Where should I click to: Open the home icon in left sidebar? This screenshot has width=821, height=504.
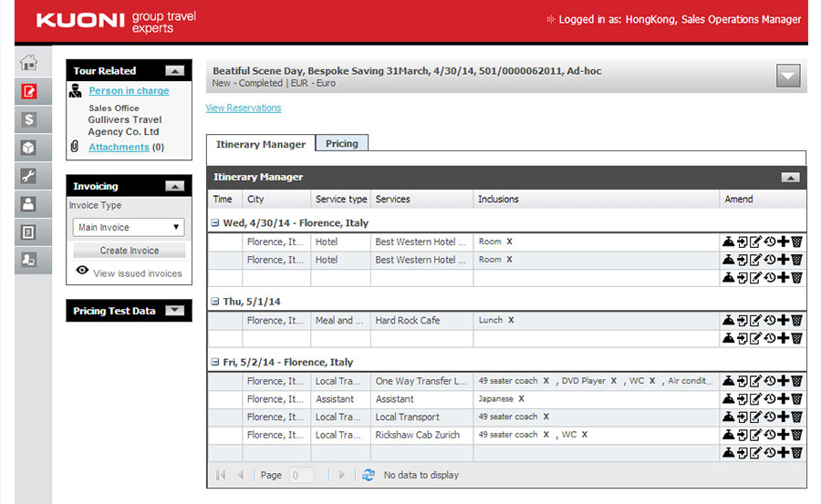(x=29, y=63)
